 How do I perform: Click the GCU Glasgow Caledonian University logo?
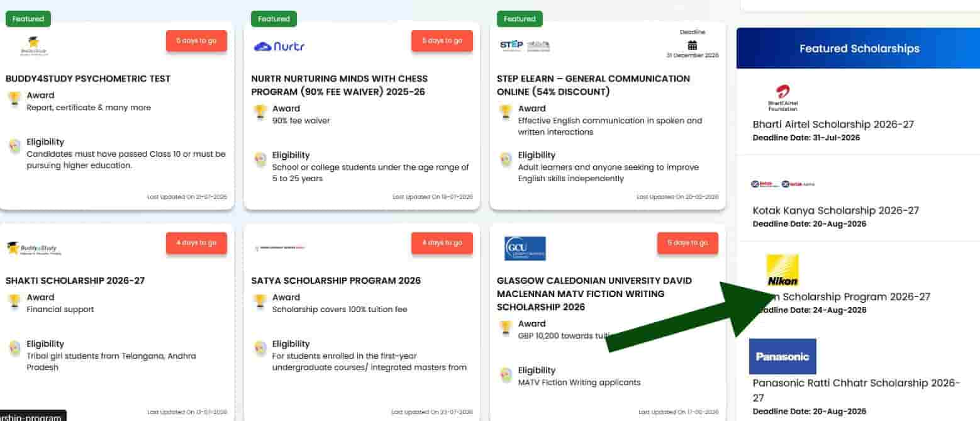pos(525,249)
